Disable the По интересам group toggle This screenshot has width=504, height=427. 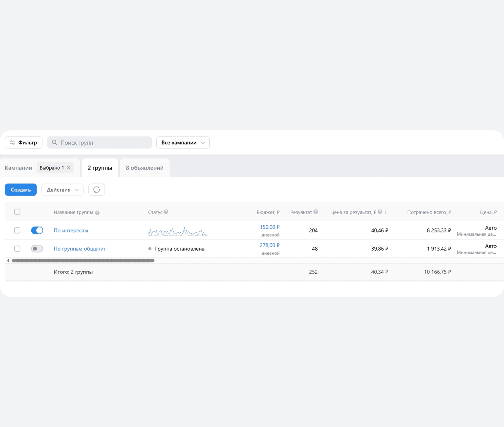[37, 230]
